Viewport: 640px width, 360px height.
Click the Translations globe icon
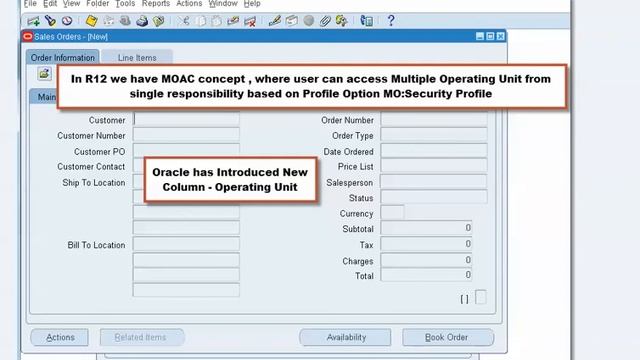click(309, 20)
